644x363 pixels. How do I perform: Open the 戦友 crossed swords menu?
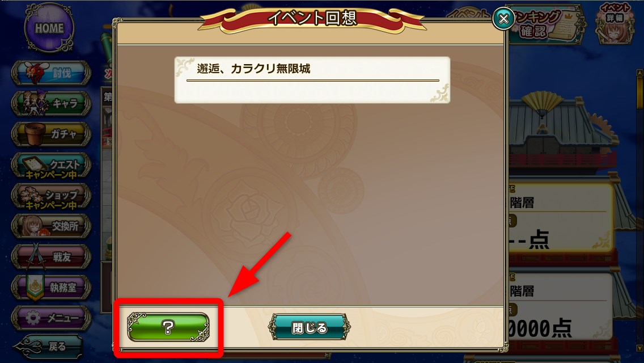(x=51, y=256)
